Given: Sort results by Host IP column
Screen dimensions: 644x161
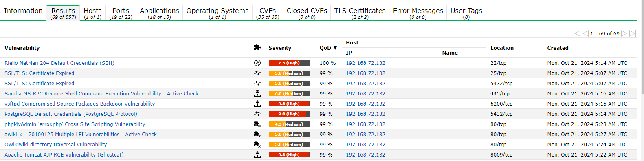Looking at the screenshot, I should click(349, 53).
